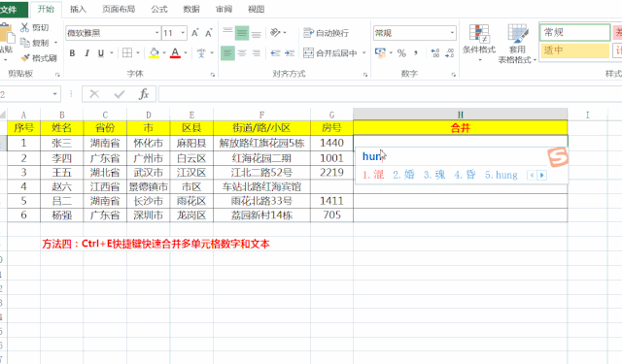The image size is (622, 364).
Task: Decrease font size with small A icon
Action: [x=209, y=33]
